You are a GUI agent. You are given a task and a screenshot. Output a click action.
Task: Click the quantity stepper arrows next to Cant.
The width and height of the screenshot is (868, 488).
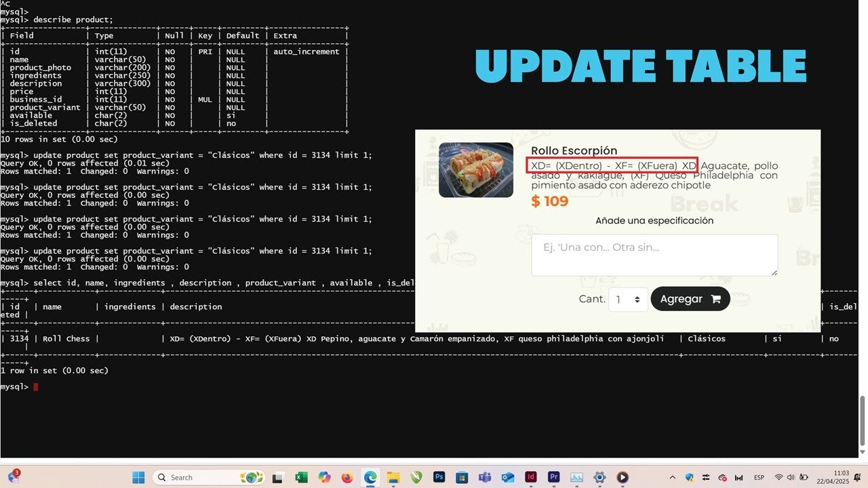point(637,299)
